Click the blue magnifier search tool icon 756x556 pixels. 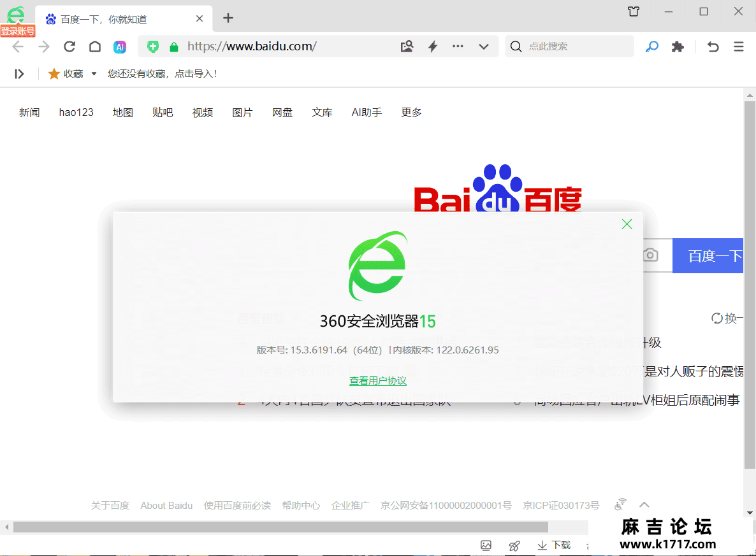[652, 46]
